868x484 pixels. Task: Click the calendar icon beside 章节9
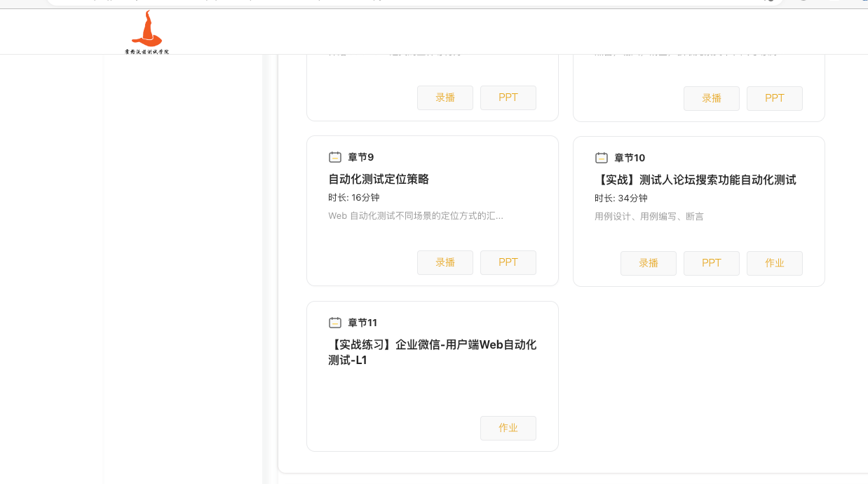point(335,157)
